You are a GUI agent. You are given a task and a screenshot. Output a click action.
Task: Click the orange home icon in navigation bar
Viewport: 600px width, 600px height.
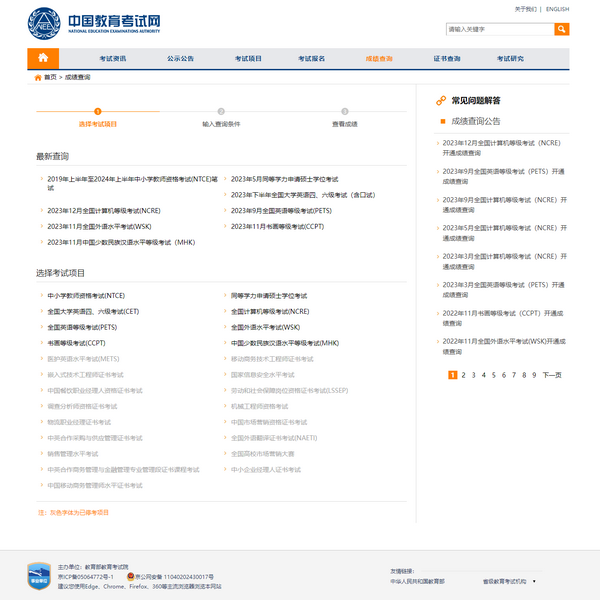tap(43, 59)
